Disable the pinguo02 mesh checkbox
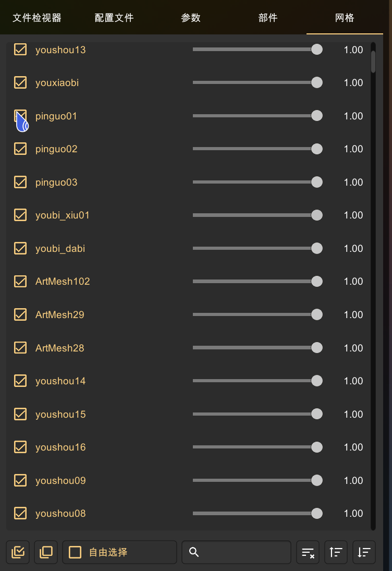Screen dimensions: 392x571 20,149
